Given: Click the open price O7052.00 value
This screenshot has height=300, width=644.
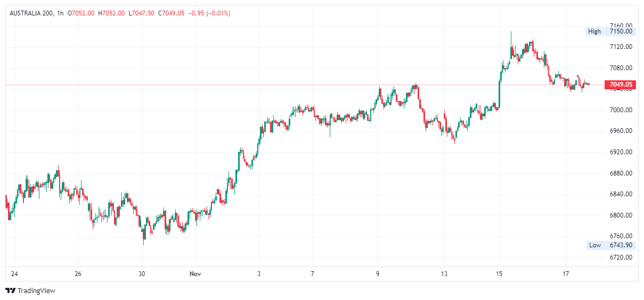Looking at the screenshot, I should (81, 13).
